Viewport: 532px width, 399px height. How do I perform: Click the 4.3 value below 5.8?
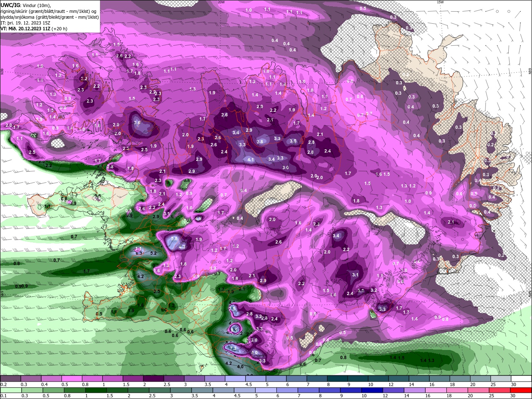(182, 246)
